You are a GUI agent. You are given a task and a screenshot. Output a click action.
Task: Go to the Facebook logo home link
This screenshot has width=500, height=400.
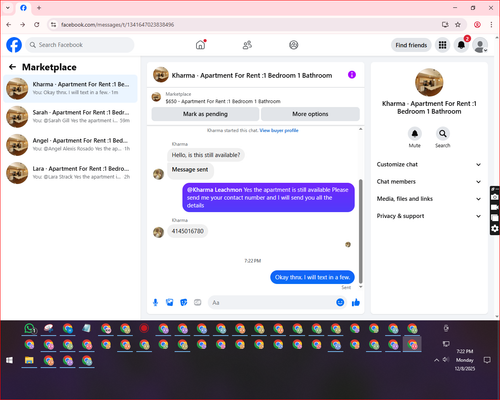coord(14,45)
